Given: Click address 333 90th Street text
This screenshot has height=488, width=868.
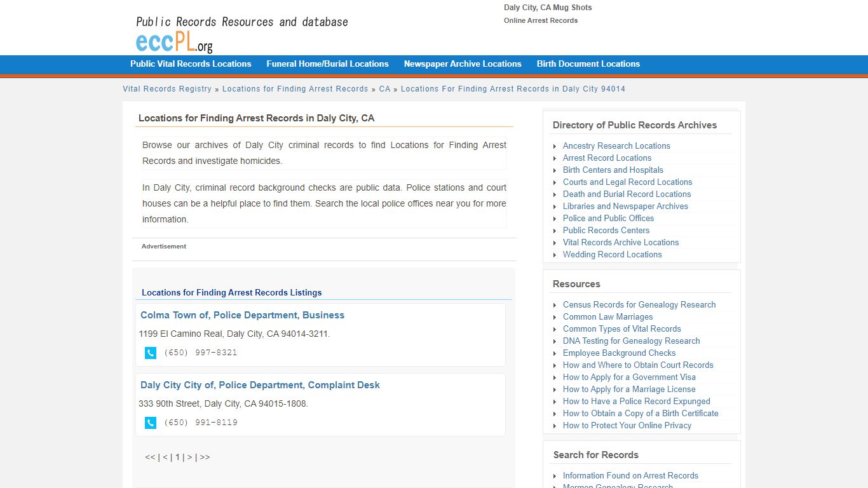Looking at the screenshot, I should (223, 403).
